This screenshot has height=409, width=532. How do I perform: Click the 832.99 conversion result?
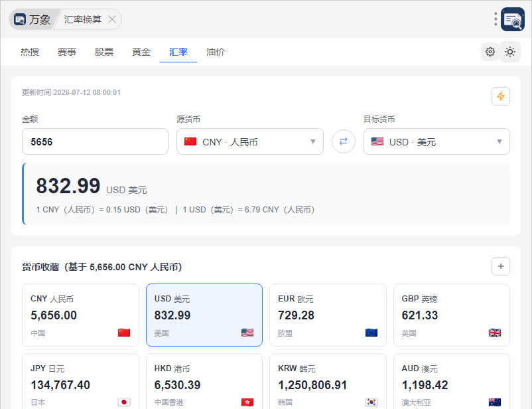click(x=68, y=186)
